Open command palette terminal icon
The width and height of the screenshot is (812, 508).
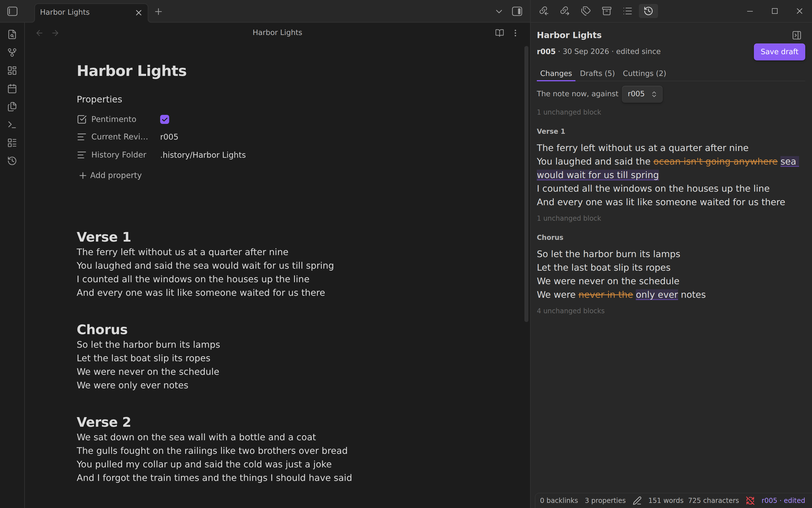[12, 125]
